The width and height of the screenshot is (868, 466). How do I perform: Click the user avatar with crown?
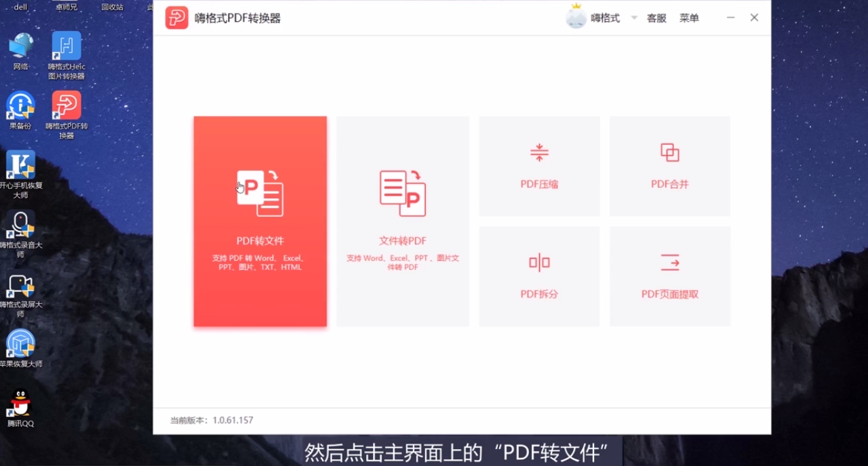point(576,17)
